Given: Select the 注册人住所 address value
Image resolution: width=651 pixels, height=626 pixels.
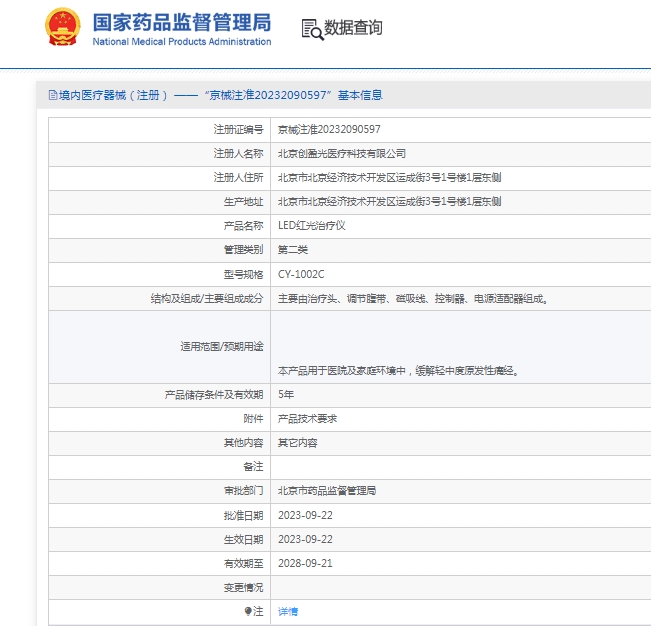Looking at the screenshot, I should (x=389, y=178).
